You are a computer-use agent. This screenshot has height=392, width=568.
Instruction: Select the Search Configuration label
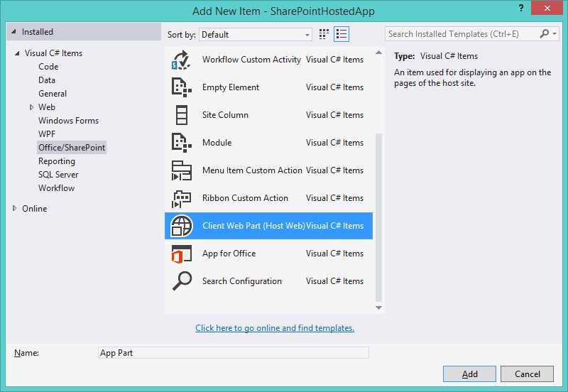[x=242, y=281]
